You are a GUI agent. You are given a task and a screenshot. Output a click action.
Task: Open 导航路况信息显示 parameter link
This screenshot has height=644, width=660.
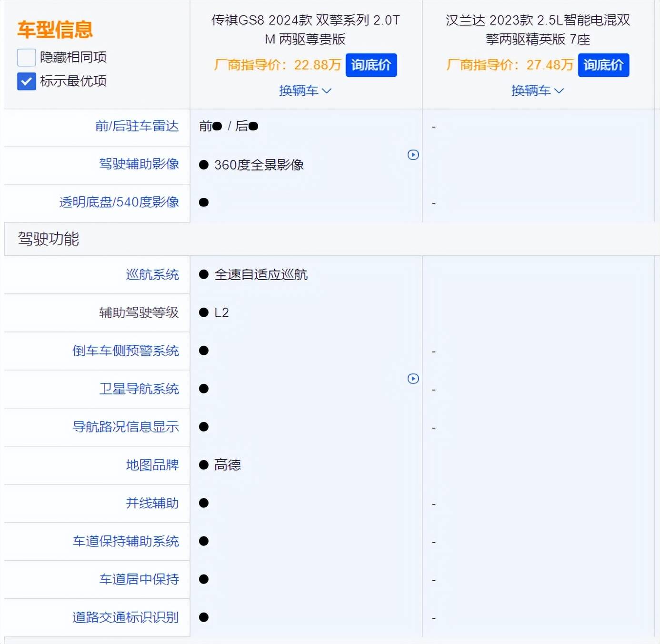click(x=126, y=427)
